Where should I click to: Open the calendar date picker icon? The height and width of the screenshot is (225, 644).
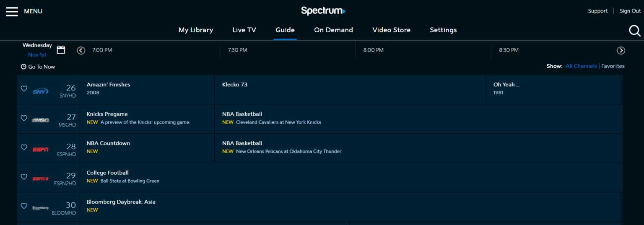pyautogui.click(x=61, y=50)
